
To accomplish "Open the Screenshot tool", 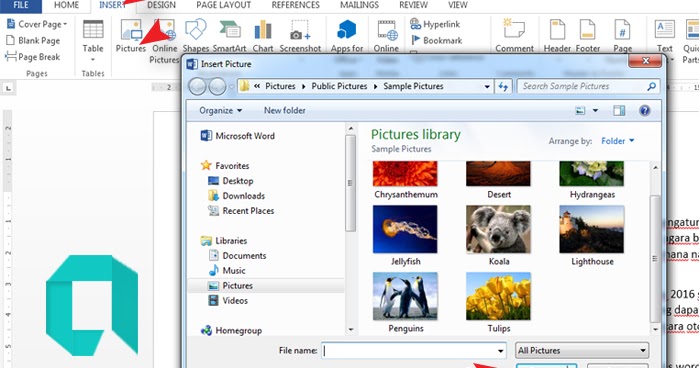I will 300,36.
